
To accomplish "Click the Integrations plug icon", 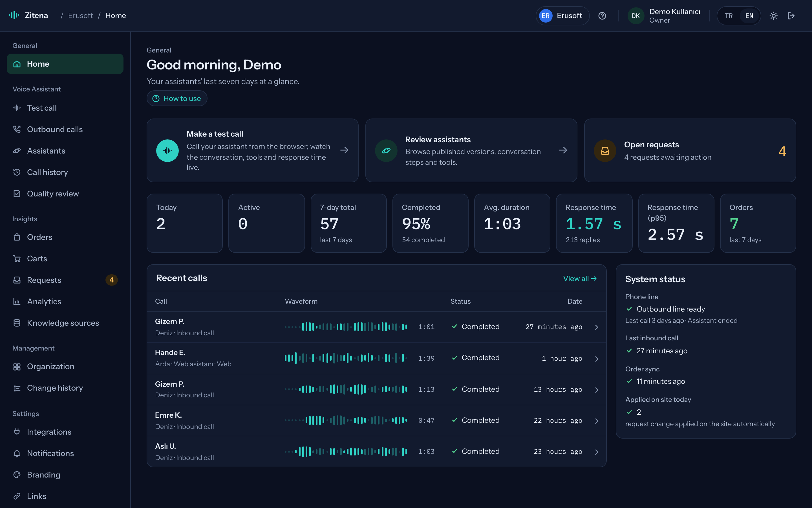I will 17,432.
